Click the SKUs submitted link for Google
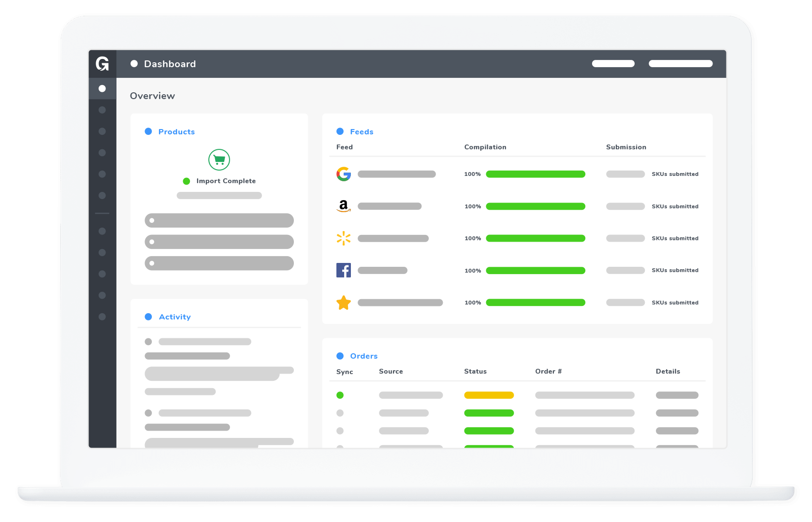The image size is (812, 522). tap(675, 174)
